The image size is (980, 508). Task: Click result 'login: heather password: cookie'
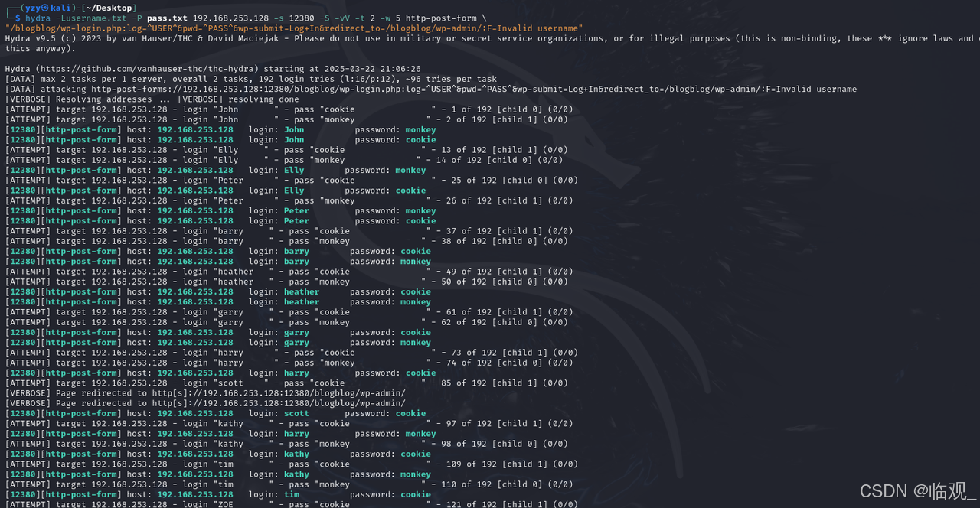tap(218, 291)
